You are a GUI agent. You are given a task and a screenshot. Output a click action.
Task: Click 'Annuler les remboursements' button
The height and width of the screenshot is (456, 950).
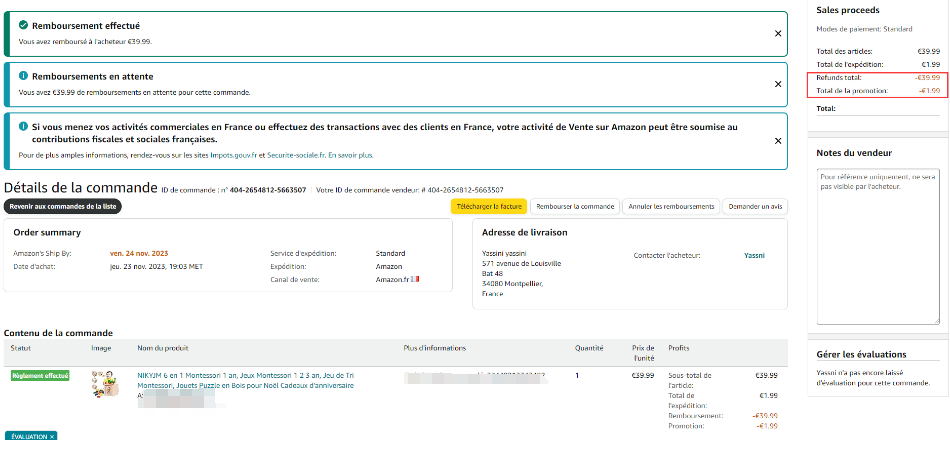tap(669, 206)
